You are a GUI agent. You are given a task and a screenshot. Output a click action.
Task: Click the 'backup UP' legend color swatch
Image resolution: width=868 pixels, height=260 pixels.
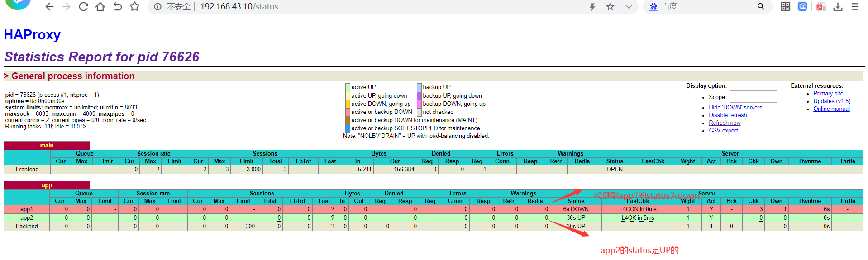419,87
